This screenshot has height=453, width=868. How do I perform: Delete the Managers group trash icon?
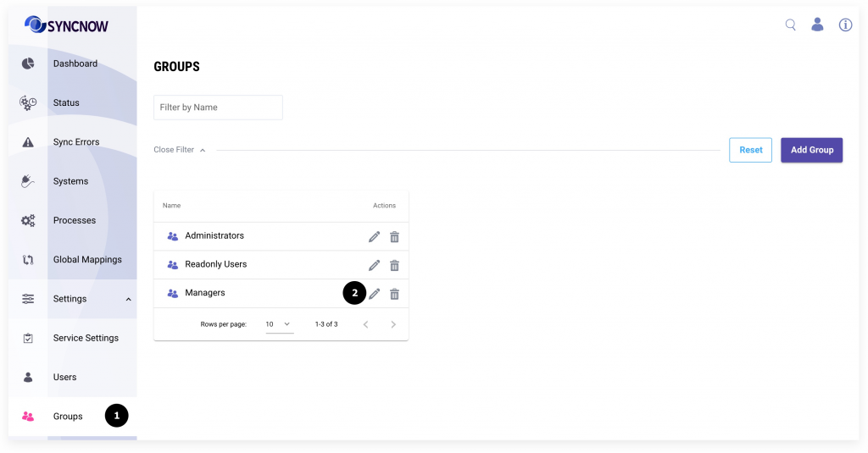[x=394, y=294]
